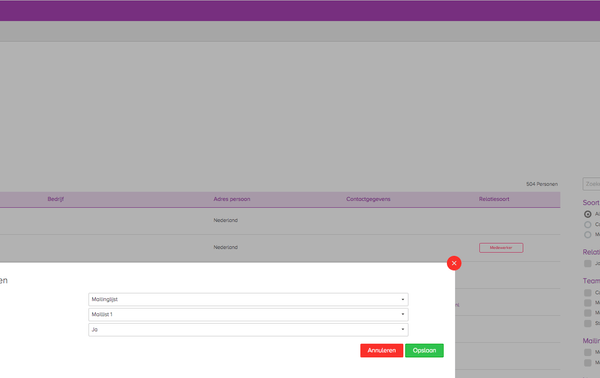Viewport: 600px width, 378px height.
Task: Click the Annuleren button
Action: 382,350
